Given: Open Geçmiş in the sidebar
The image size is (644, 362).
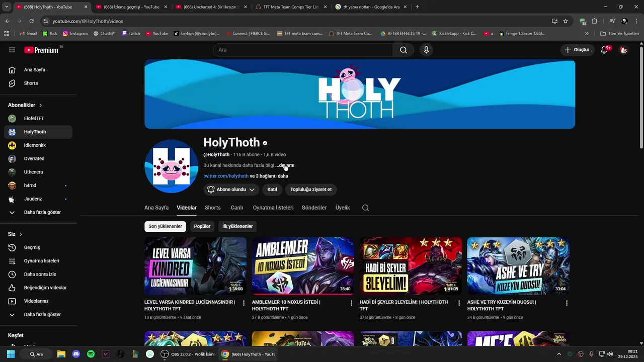Looking at the screenshot, I should pos(38,247).
